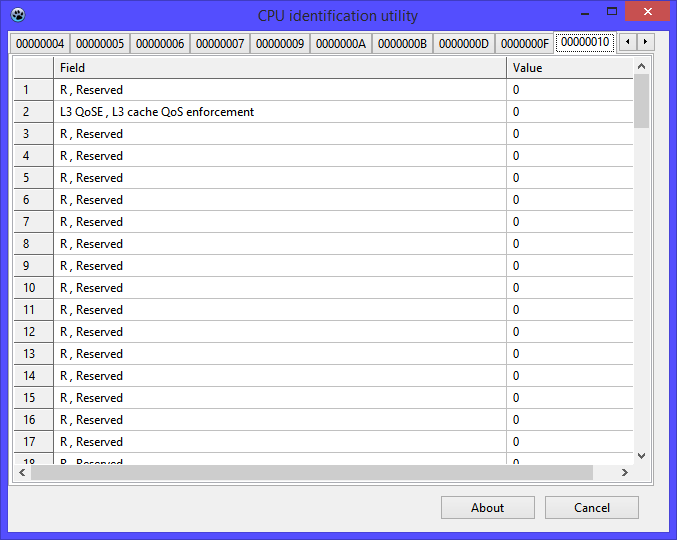Minimize the CPU identification utility window
Screen dimensions: 677x540
click(585, 13)
